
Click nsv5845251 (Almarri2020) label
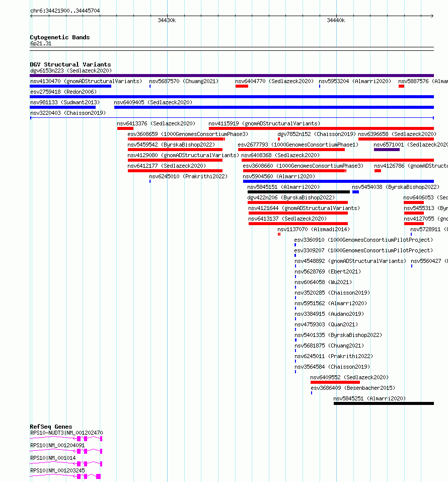(369, 399)
